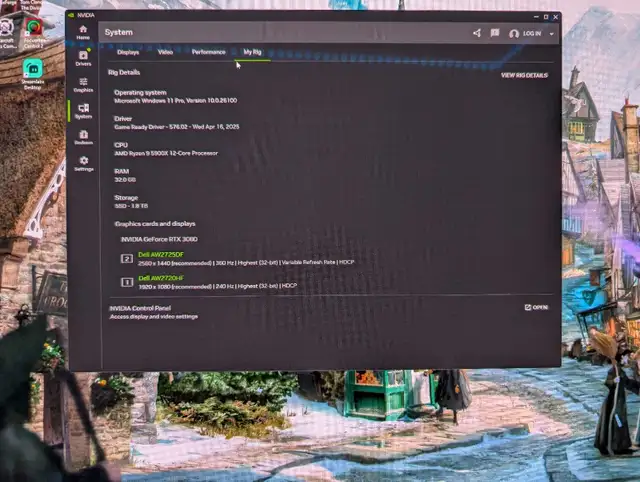Switch to the Displays tab

pyautogui.click(x=128, y=52)
